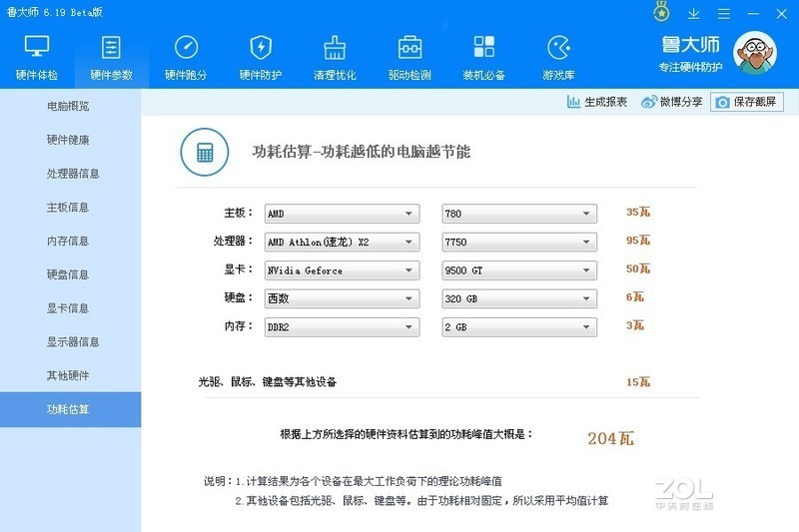This screenshot has height=532, width=799.
Task: Expand 内存 type dropdown showing DDR2
Action: pyautogui.click(x=342, y=326)
